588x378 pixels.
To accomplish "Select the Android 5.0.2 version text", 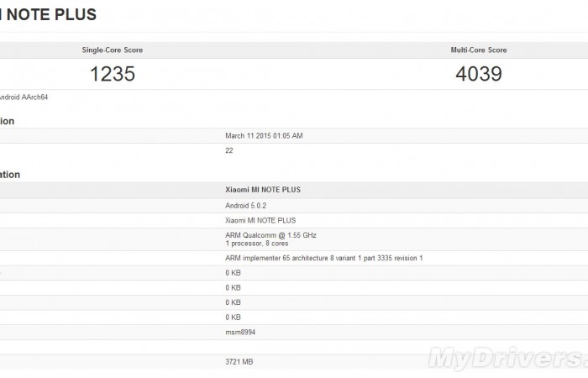I will 246,205.
